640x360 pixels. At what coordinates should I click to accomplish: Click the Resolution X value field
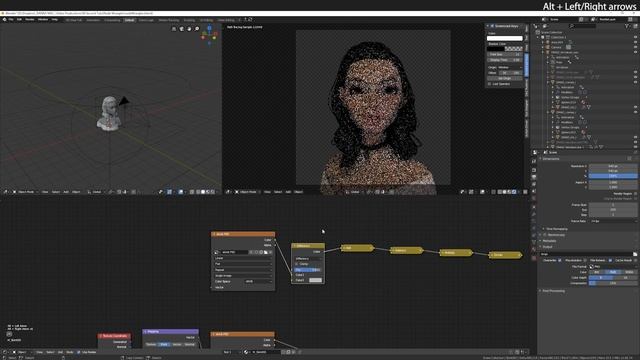tap(613, 166)
